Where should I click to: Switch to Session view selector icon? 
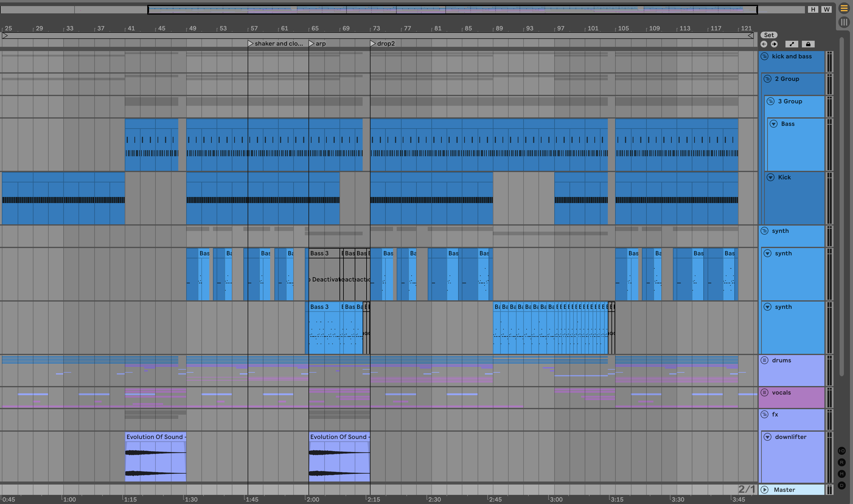point(844,22)
